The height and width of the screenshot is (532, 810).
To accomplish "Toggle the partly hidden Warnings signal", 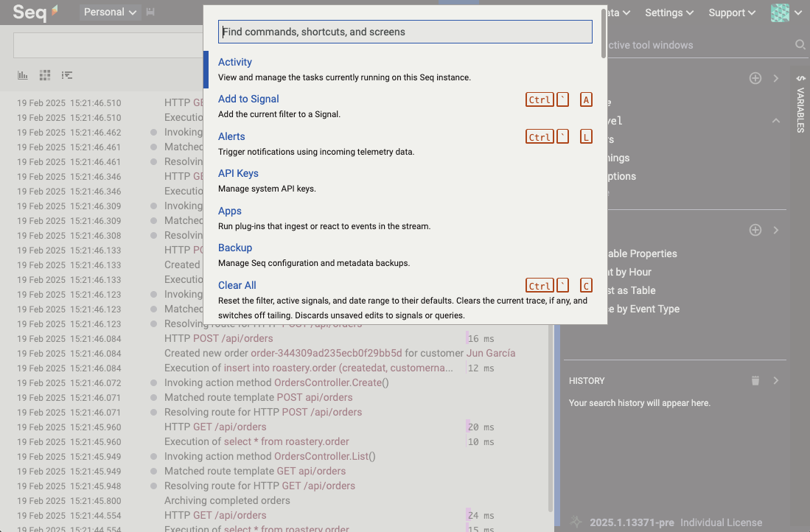I will [619, 158].
